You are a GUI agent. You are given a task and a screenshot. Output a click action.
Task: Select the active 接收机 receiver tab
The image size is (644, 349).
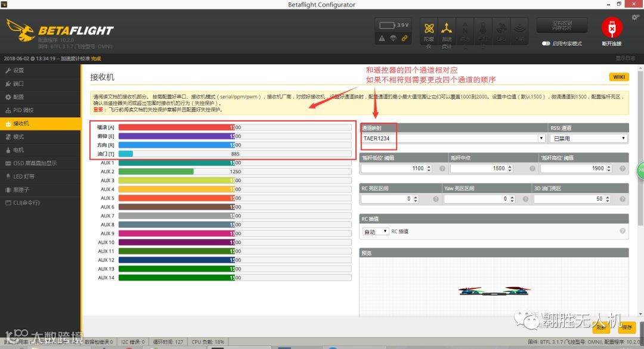tap(41, 123)
